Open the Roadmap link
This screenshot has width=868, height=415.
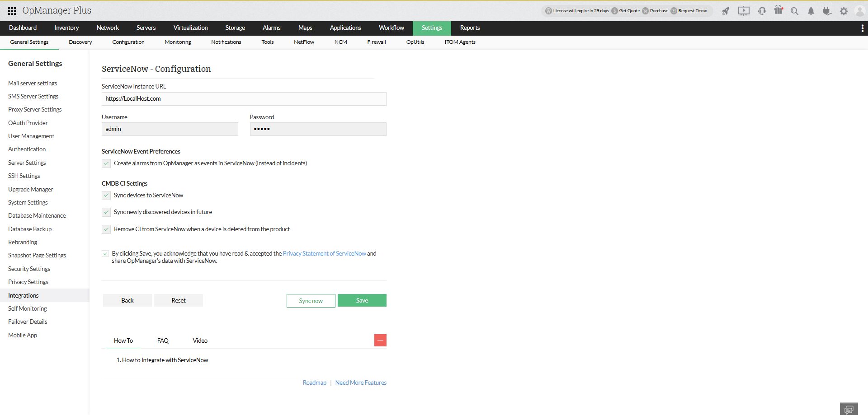point(315,383)
